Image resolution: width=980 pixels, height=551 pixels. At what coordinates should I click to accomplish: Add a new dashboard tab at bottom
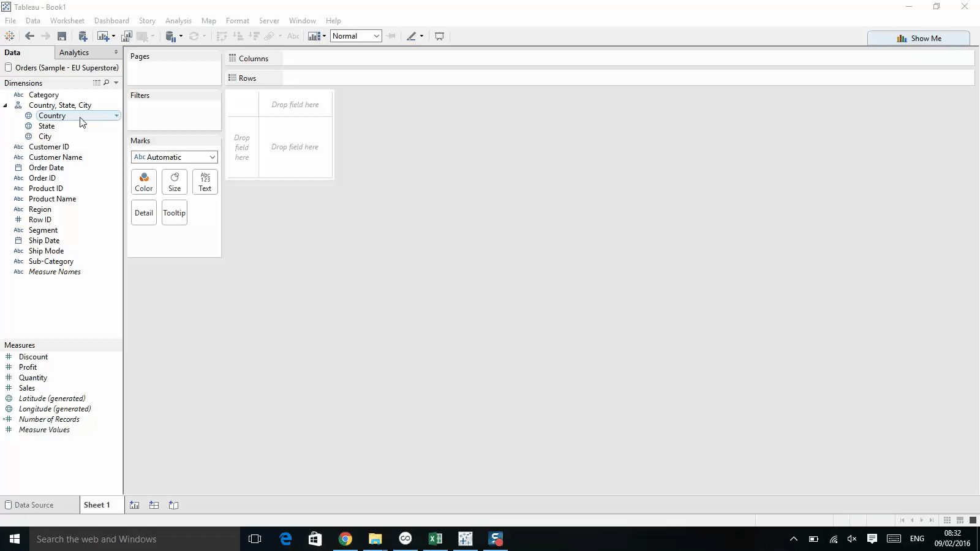(154, 505)
